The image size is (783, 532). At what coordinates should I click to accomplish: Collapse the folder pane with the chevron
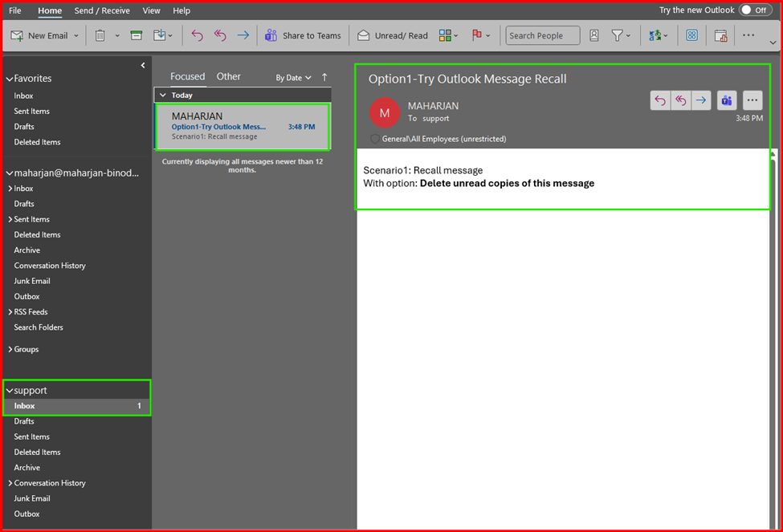click(143, 65)
